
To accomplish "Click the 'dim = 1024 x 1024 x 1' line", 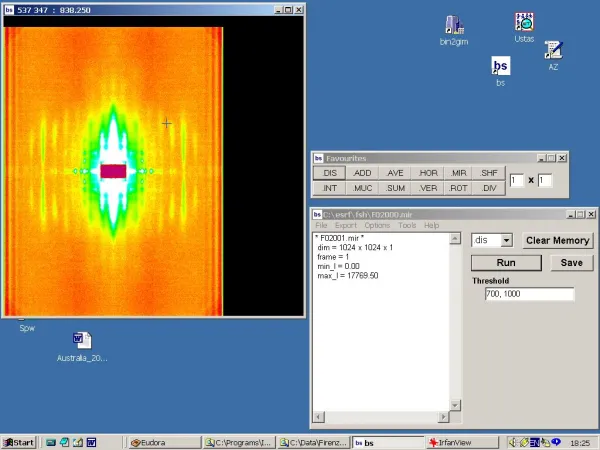I will 355,248.
